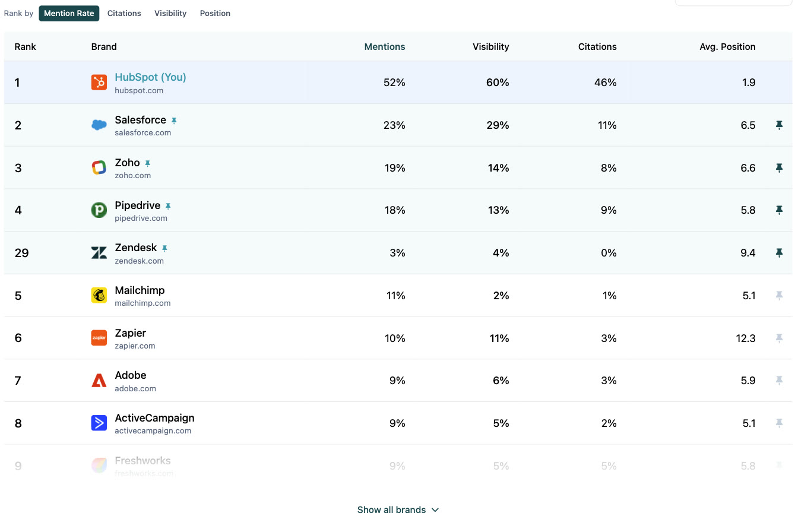Click the Mailchimp brand name
The width and height of the screenshot is (795, 532).
tap(140, 290)
